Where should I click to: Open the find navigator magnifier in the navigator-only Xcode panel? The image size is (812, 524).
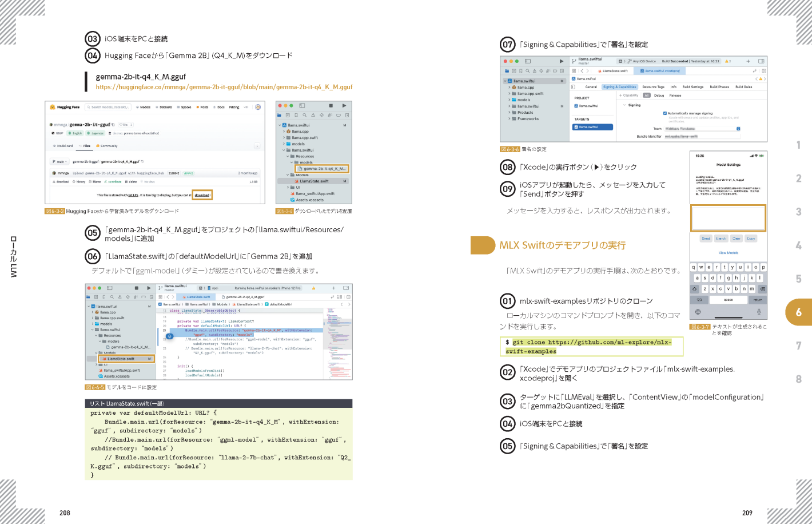point(305,116)
